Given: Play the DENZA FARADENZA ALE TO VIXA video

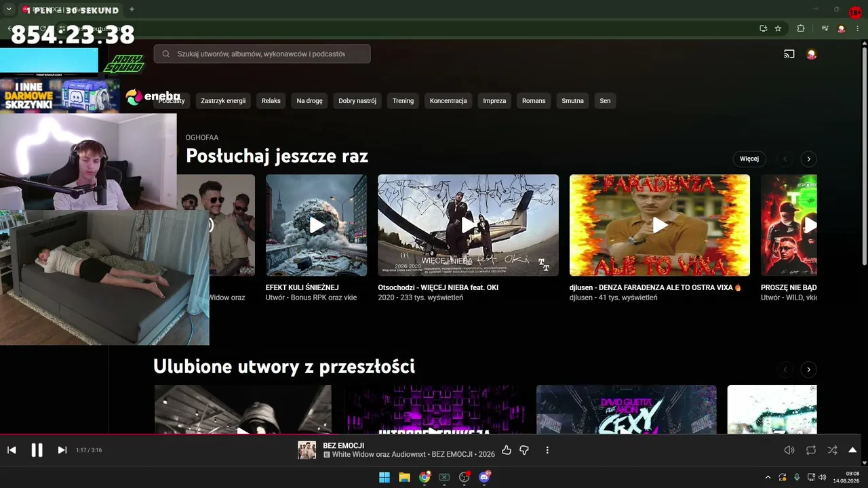Looking at the screenshot, I should click(x=660, y=225).
